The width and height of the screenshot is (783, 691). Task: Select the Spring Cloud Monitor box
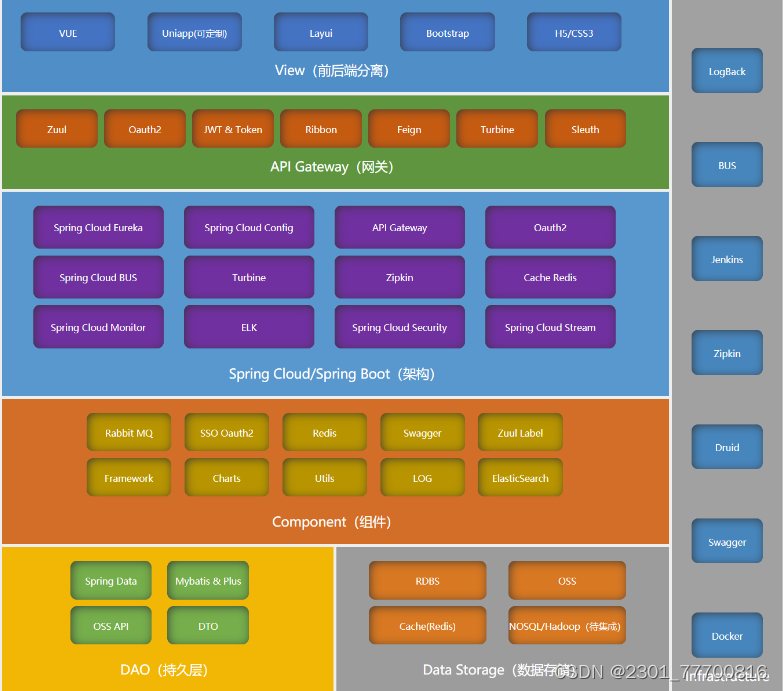(x=98, y=327)
